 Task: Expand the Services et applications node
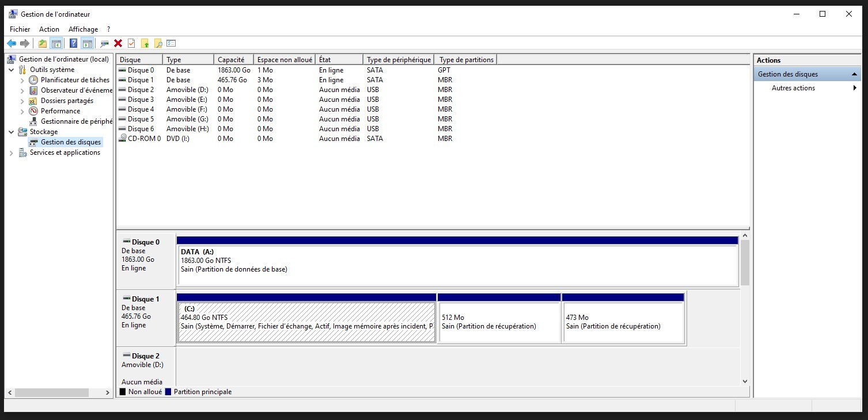11,153
